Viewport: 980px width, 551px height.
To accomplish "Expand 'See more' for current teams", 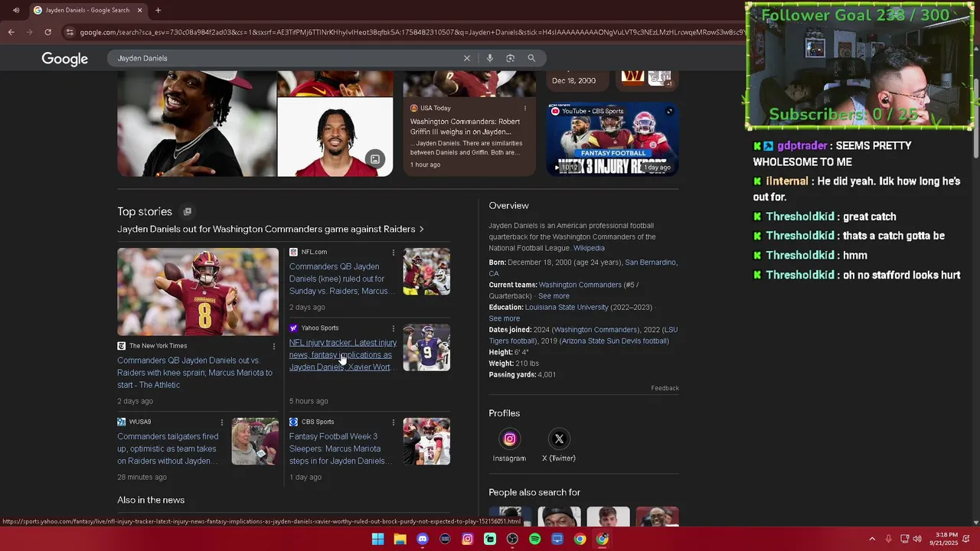I will point(554,296).
